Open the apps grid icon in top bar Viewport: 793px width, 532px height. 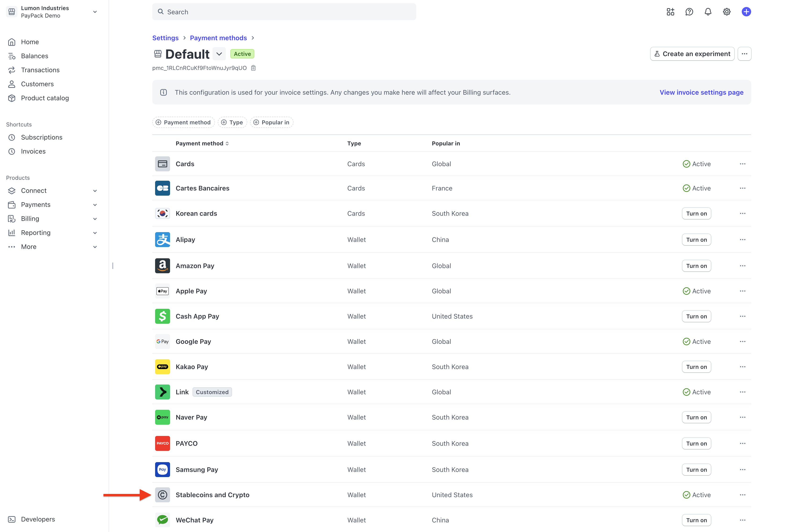670,12
